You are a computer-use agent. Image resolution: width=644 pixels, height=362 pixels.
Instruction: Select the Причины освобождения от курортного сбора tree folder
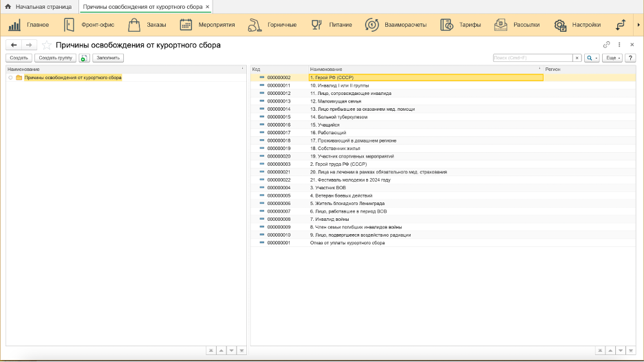tap(73, 78)
